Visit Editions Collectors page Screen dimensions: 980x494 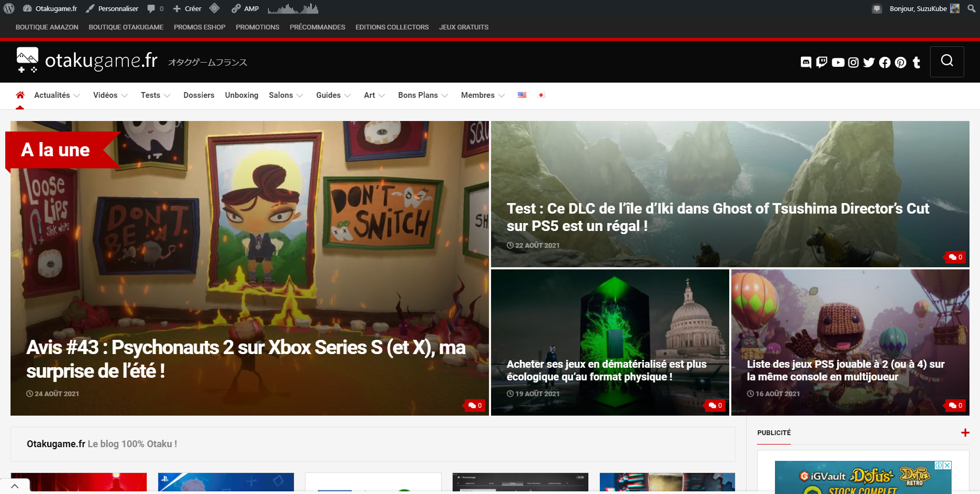click(392, 27)
